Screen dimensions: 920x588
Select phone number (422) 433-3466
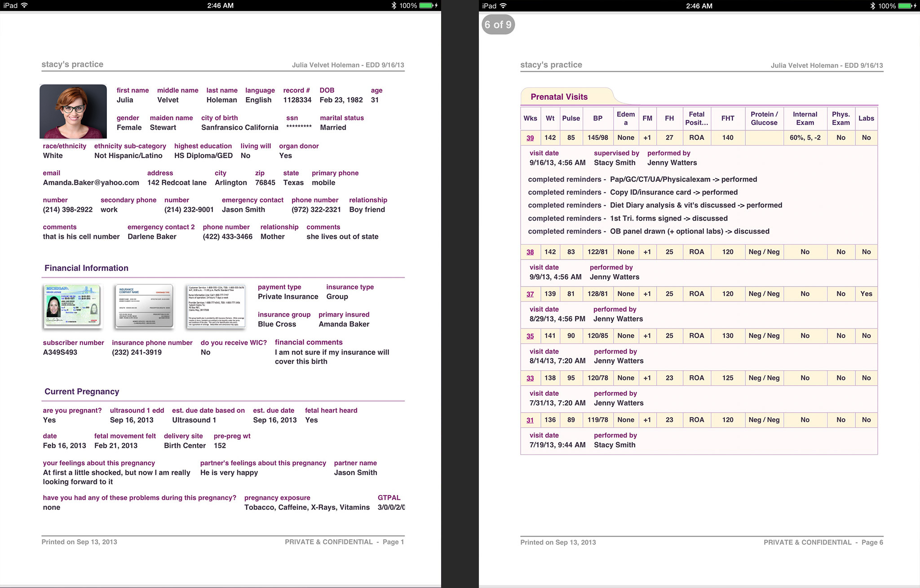coord(228,237)
